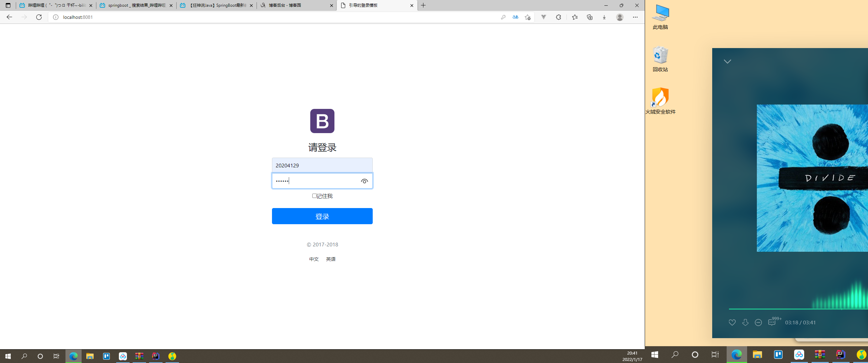
Task: Click the password manager key icon
Action: [x=503, y=17]
